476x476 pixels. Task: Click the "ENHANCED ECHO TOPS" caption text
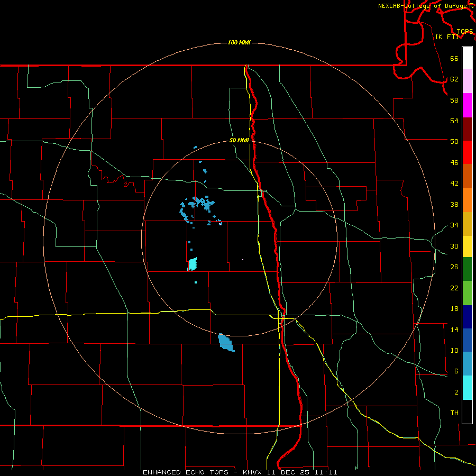coord(186,472)
